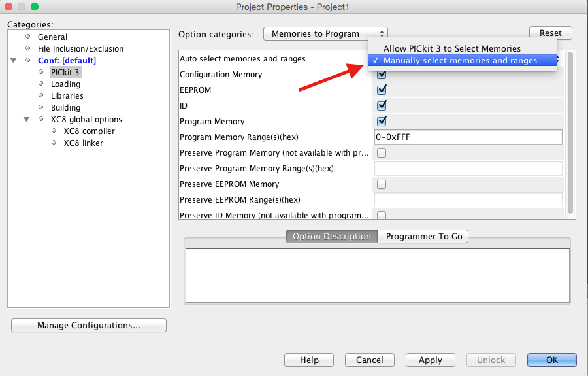Collapse the Conf: [default] tree node
The image size is (588, 376).
[14, 61]
